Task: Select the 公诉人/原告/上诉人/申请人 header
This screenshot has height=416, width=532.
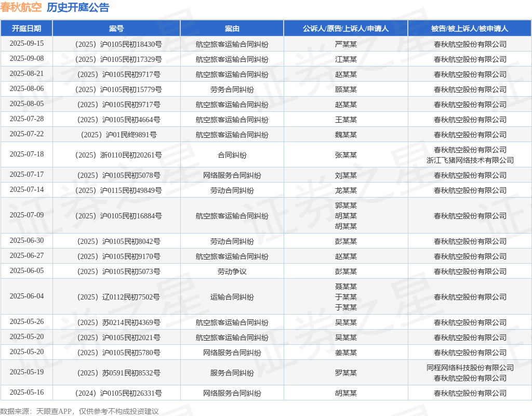Action: [x=345, y=29]
